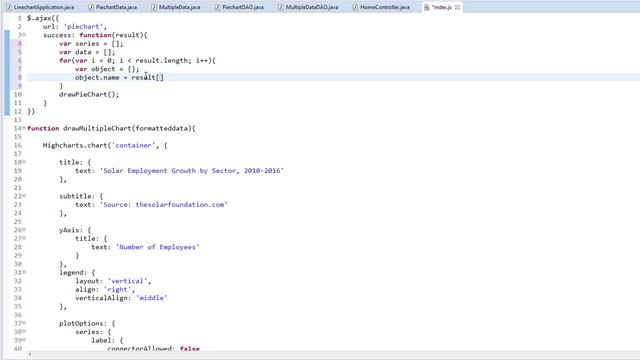Collapse the yAxis block fold on line 26
The height and width of the screenshot is (360, 640).
pos(24,230)
